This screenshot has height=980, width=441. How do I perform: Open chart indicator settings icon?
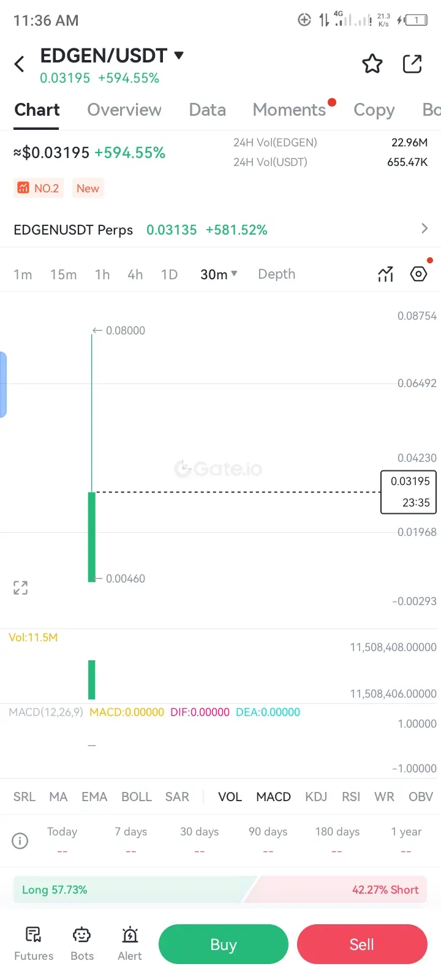(385, 274)
